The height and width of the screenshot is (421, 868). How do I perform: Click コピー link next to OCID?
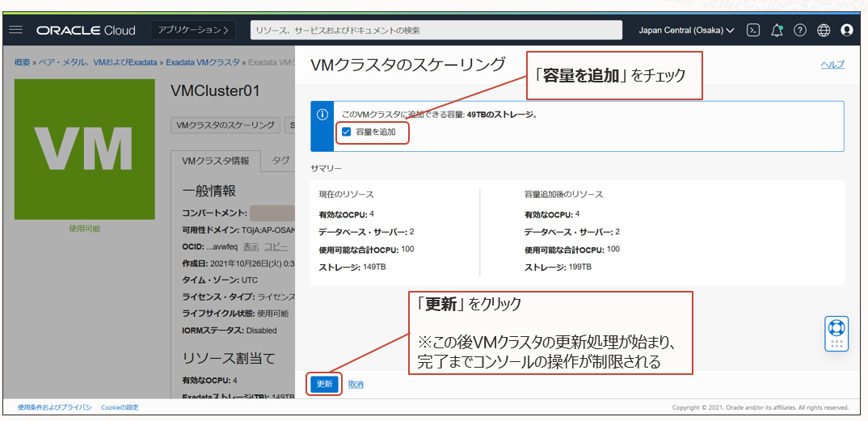coord(276,246)
